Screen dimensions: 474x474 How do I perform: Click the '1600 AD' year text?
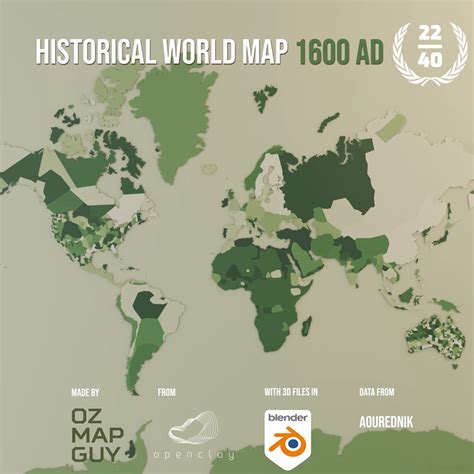pyautogui.click(x=340, y=52)
